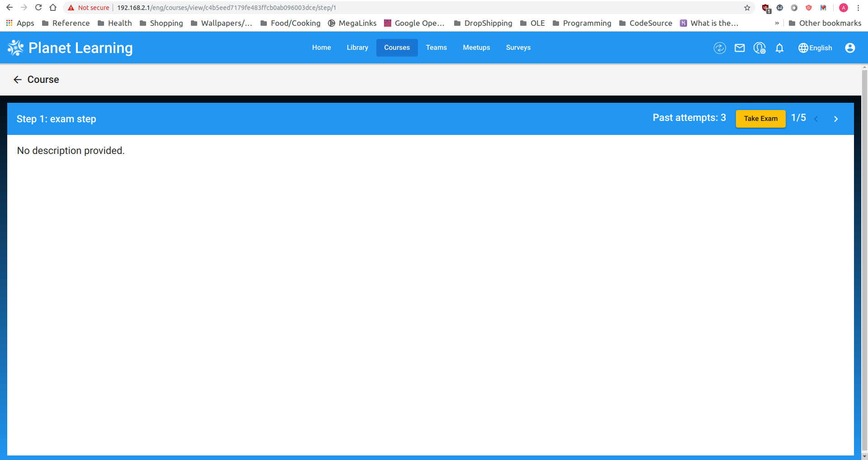Viewport: 868px width, 460px height.
Task: Open the Teams menu item
Action: pos(436,48)
